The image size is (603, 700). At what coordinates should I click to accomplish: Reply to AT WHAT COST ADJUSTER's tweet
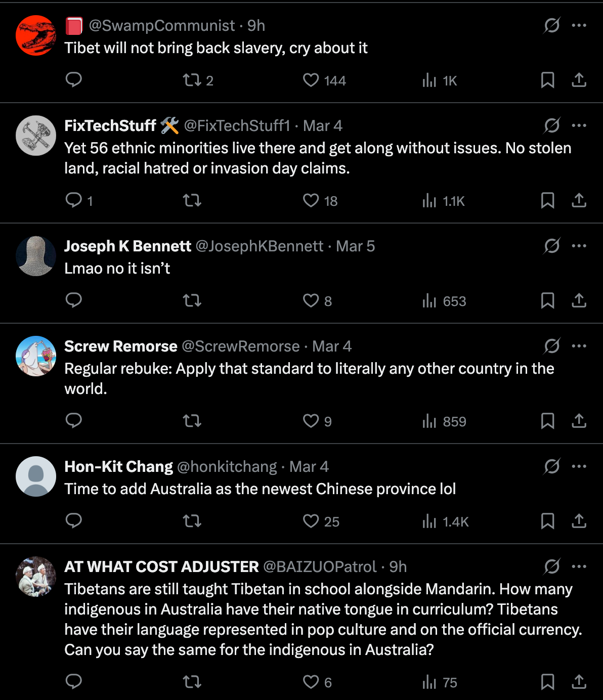point(74,682)
